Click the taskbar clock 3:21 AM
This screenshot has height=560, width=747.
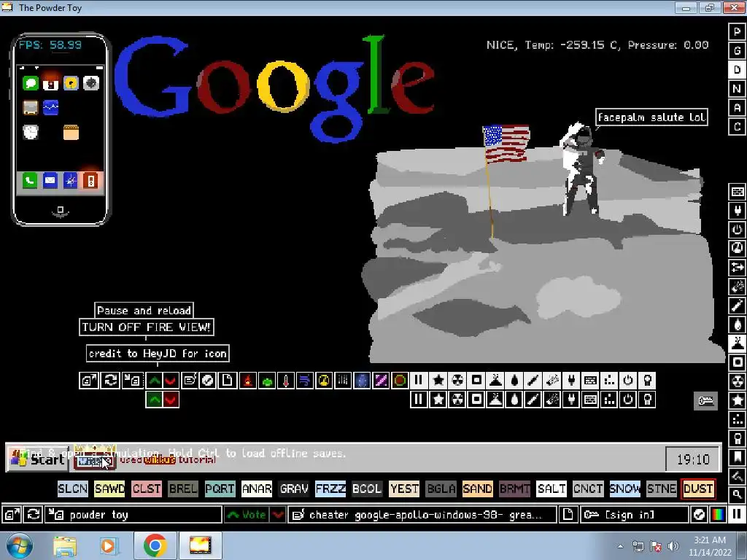tap(710, 545)
